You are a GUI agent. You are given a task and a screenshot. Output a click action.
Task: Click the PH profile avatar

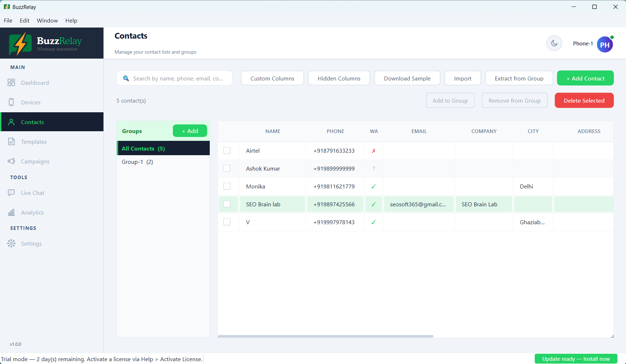pyautogui.click(x=605, y=45)
